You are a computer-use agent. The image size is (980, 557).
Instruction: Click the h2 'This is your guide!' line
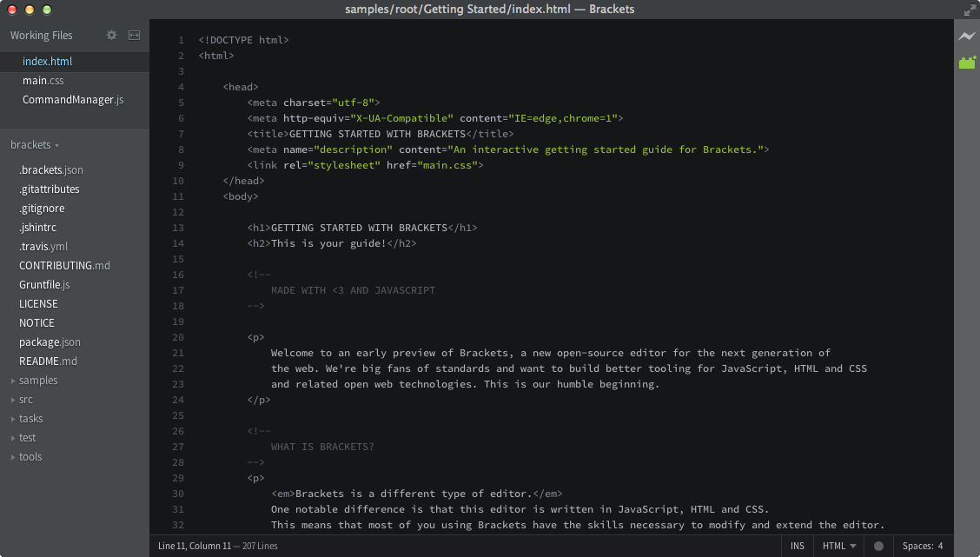(331, 243)
